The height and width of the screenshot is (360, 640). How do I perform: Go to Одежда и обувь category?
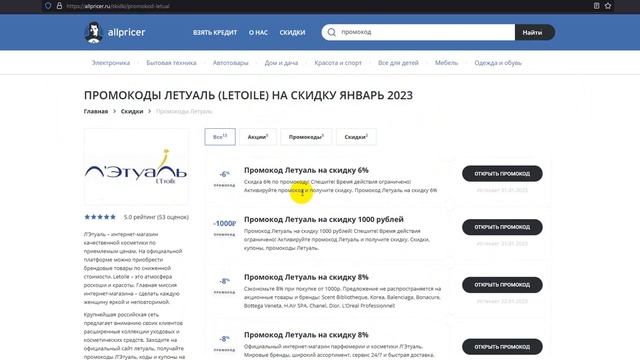click(x=498, y=63)
